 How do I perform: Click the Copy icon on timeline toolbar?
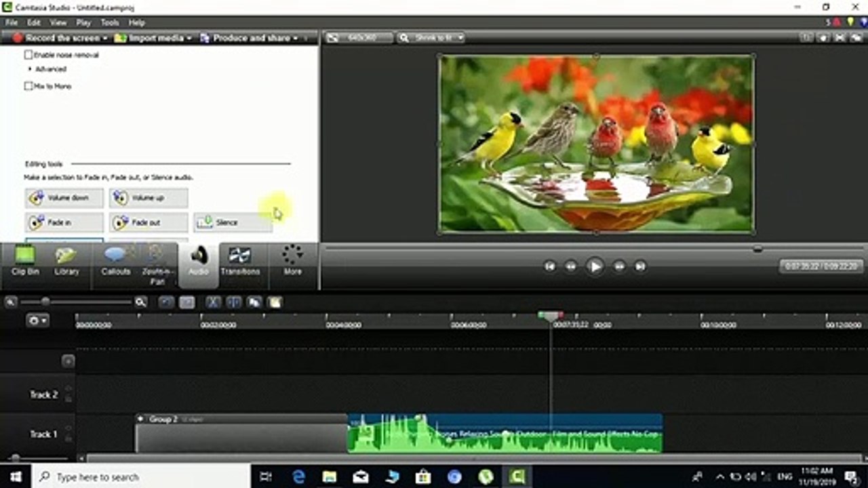pyautogui.click(x=254, y=302)
